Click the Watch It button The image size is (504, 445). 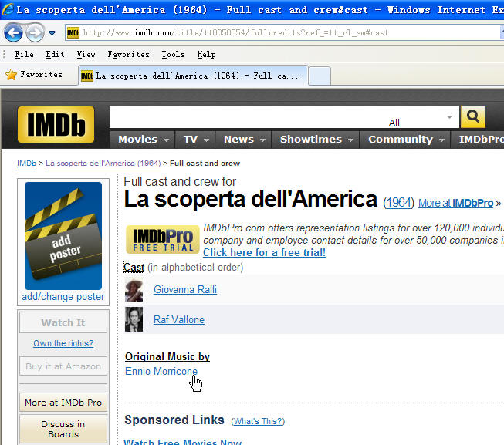[63, 322]
